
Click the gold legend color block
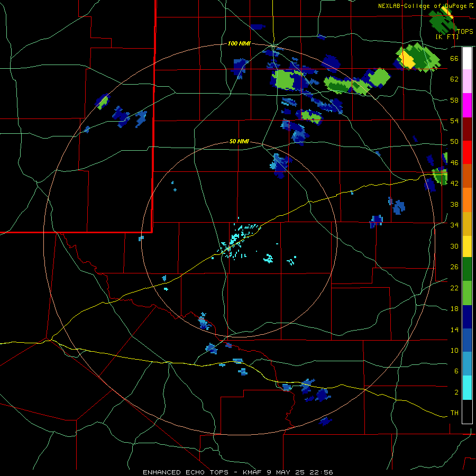(467, 224)
